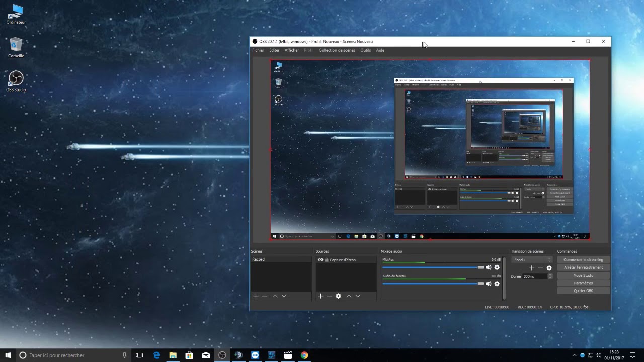This screenshot has height=362, width=644.
Task: Open the Afficher menu
Action: (x=292, y=50)
